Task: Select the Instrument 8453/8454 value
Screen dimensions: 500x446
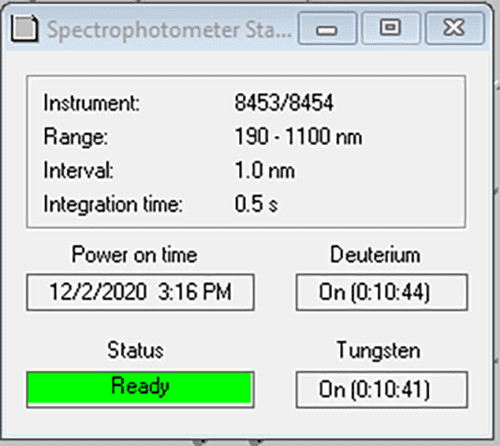Action: point(284,103)
